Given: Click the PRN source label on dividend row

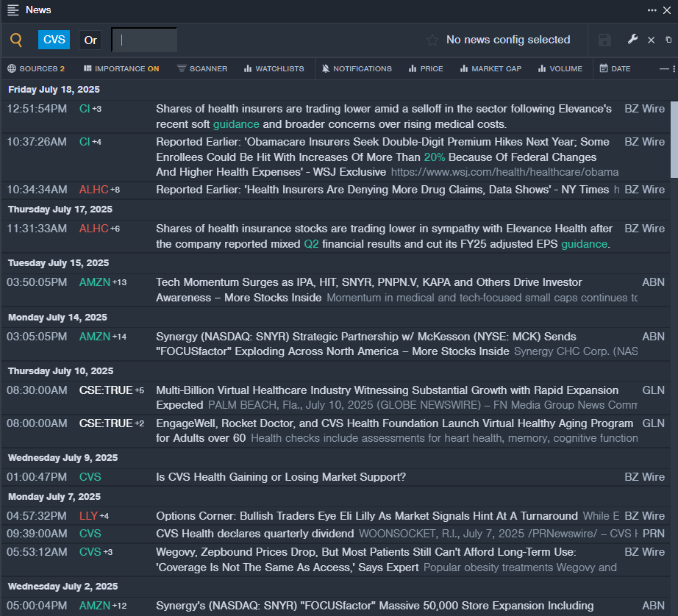Looking at the screenshot, I should 653,534.
